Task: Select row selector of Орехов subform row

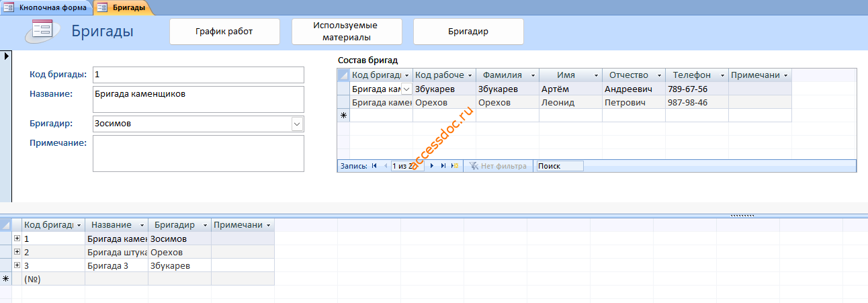Action: point(343,102)
